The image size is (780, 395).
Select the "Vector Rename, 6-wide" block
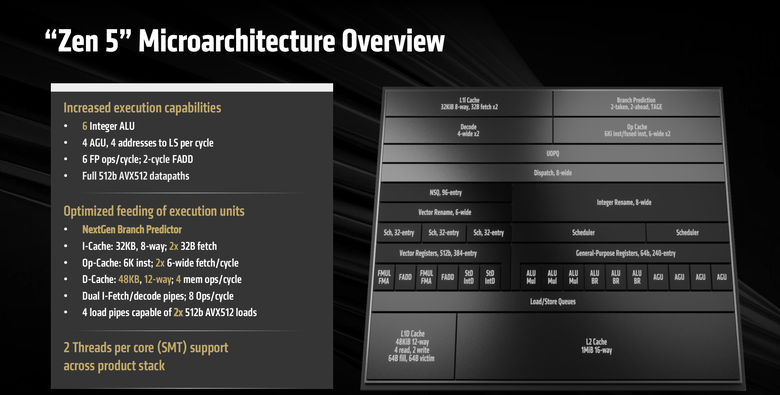(445, 212)
